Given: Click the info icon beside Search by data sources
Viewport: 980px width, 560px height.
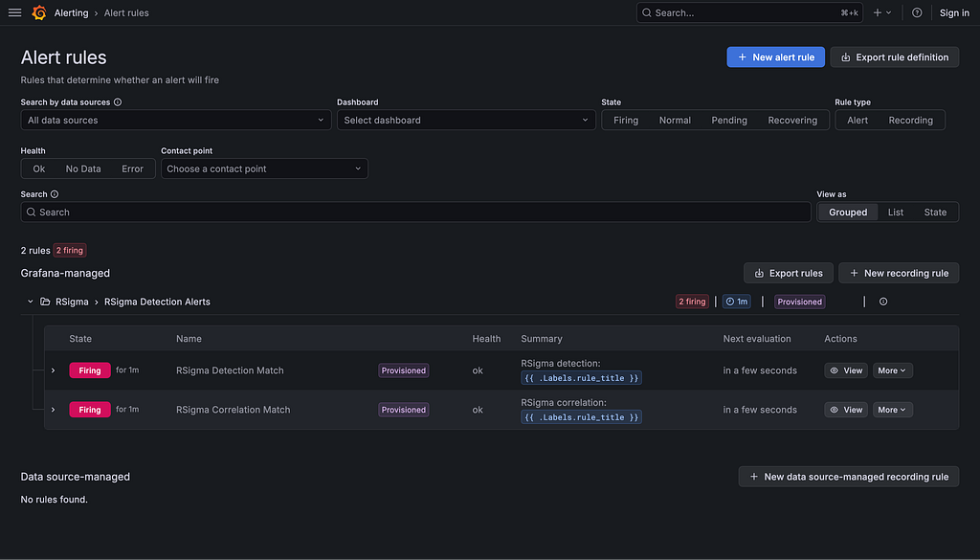Looking at the screenshot, I should [118, 101].
